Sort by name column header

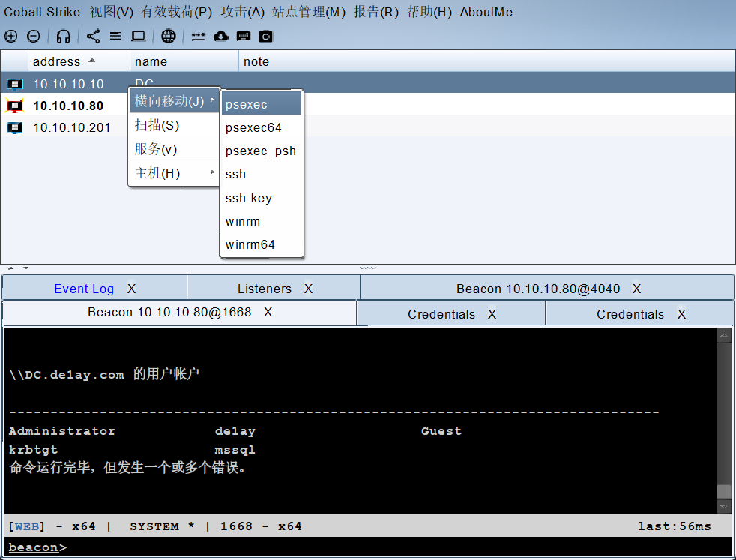[x=184, y=61]
